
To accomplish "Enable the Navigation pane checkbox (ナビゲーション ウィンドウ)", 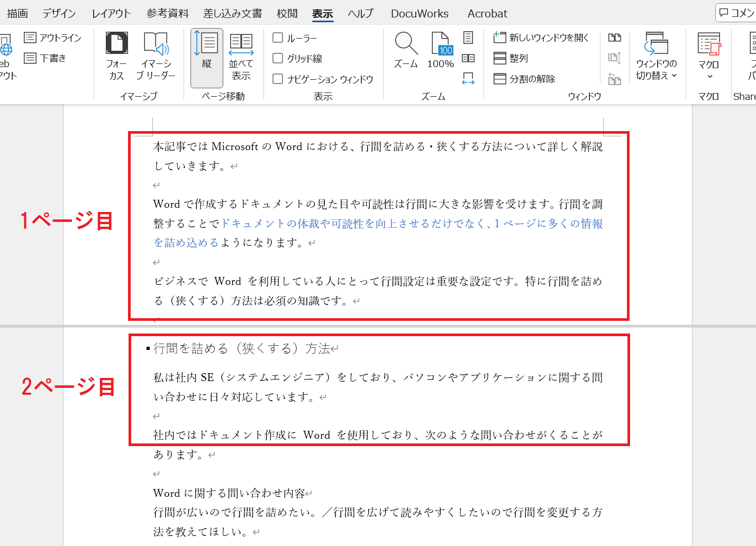I will coord(278,79).
